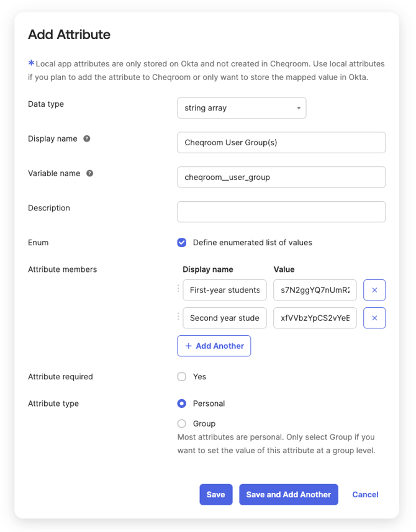This screenshot has width=416, height=532.
Task: Click Save and Add Another
Action: 288,495
